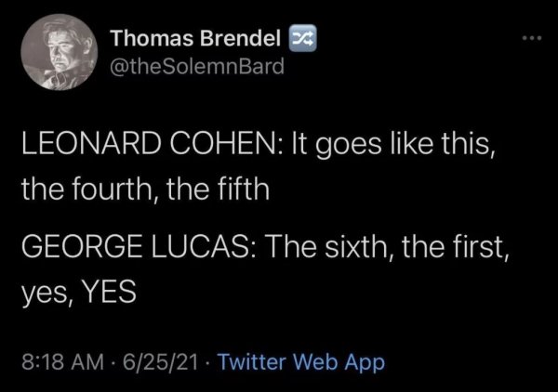
Task: Click the word "fifth" in the tweet
Action: coord(243,190)
